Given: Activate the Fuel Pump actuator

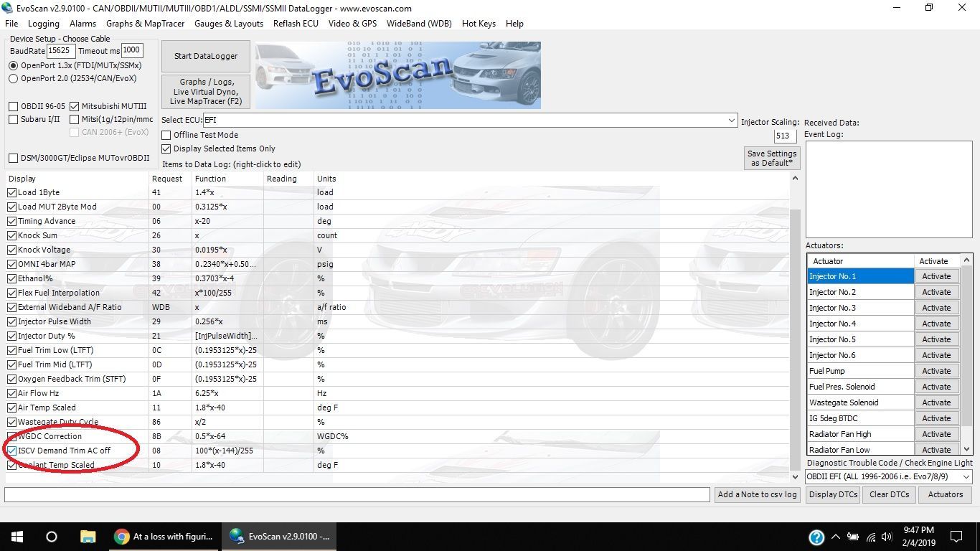Looking at the screenshot, I should pos(936,371).
